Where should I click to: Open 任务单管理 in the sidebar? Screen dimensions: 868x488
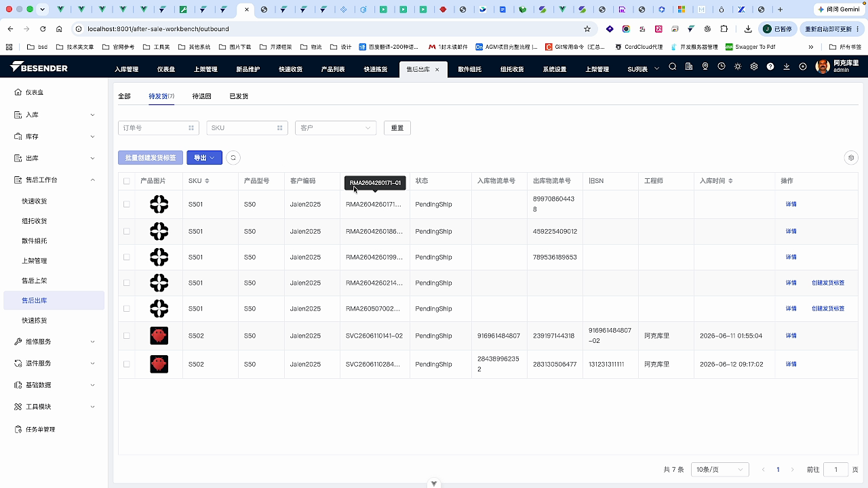(x=41, y=430)
